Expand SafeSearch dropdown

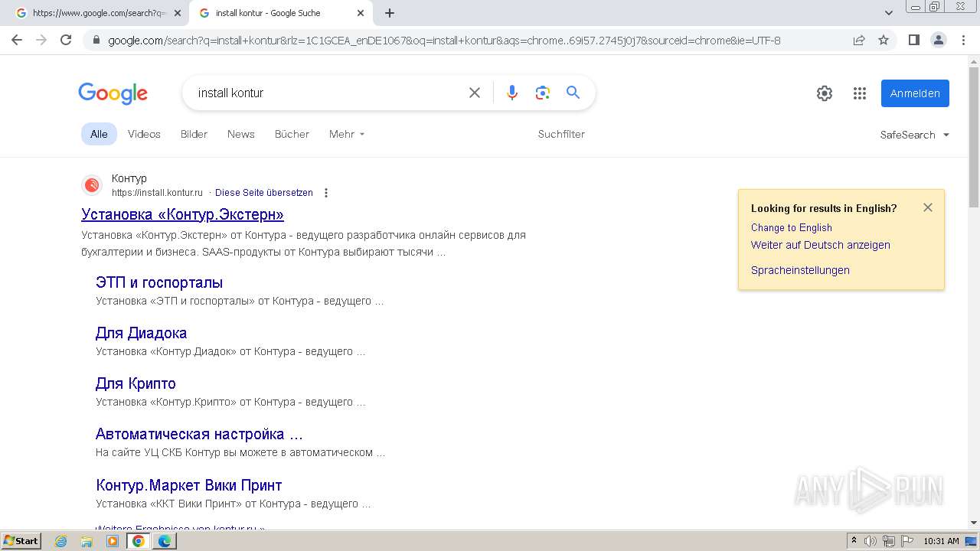pos(914,135)
